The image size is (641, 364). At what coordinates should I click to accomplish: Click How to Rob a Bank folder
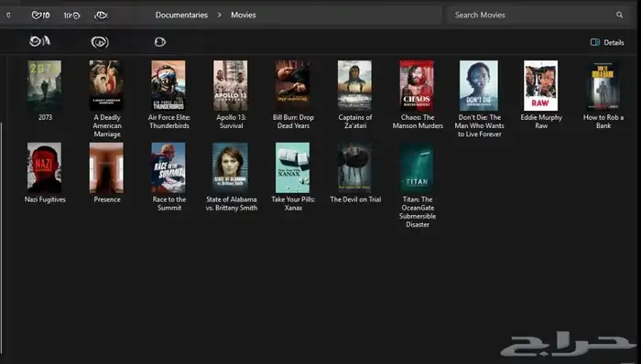click(x=603, y=86)
